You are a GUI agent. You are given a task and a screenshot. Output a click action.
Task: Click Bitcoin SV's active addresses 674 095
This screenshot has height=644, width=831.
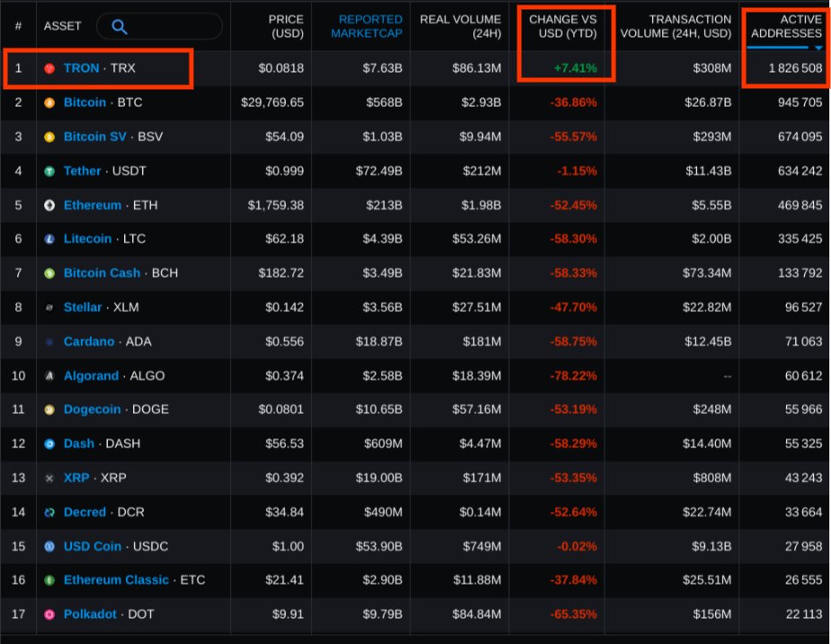point(800,137)
